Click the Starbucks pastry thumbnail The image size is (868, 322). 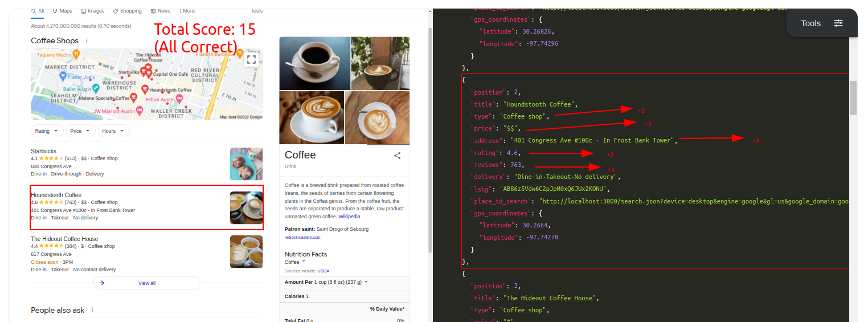[x=246, y=164]
